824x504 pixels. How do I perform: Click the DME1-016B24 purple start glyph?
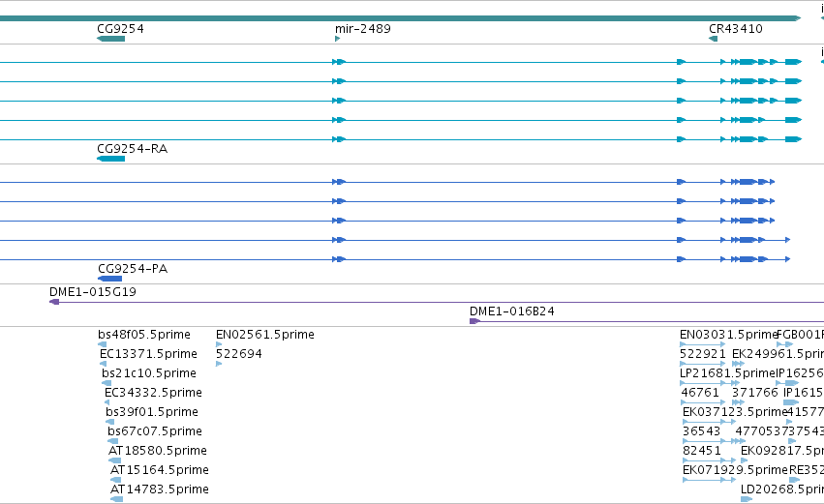pos(474,321)
